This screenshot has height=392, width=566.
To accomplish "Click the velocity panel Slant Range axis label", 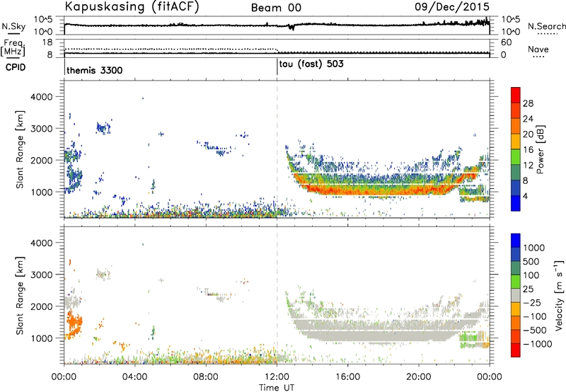I will click(20, 296).
